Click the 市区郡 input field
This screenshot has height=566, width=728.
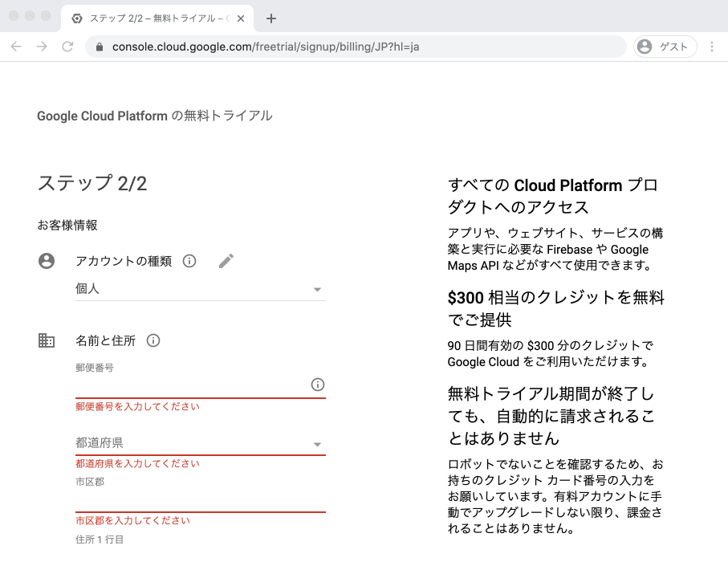201,500
